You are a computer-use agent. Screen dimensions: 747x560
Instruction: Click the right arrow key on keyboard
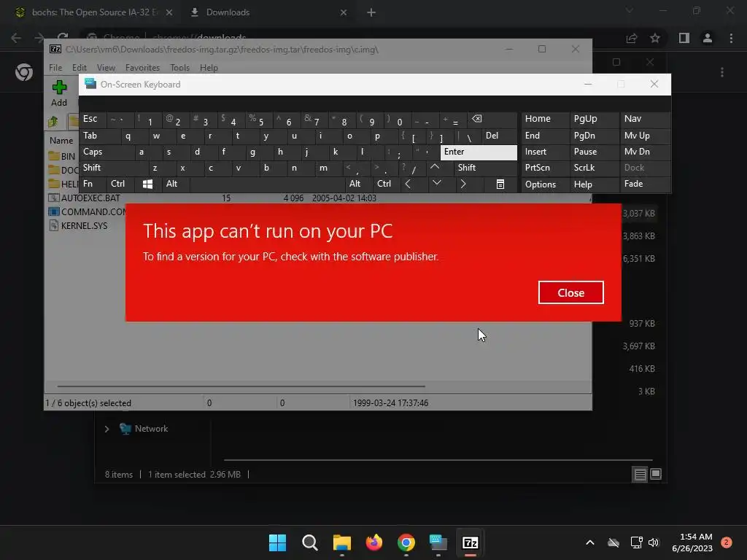tap(469, 184)
